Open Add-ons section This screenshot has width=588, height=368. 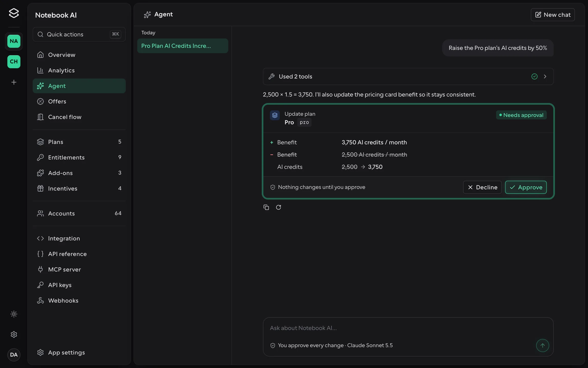pyautogui.click(x=79, y=173)
